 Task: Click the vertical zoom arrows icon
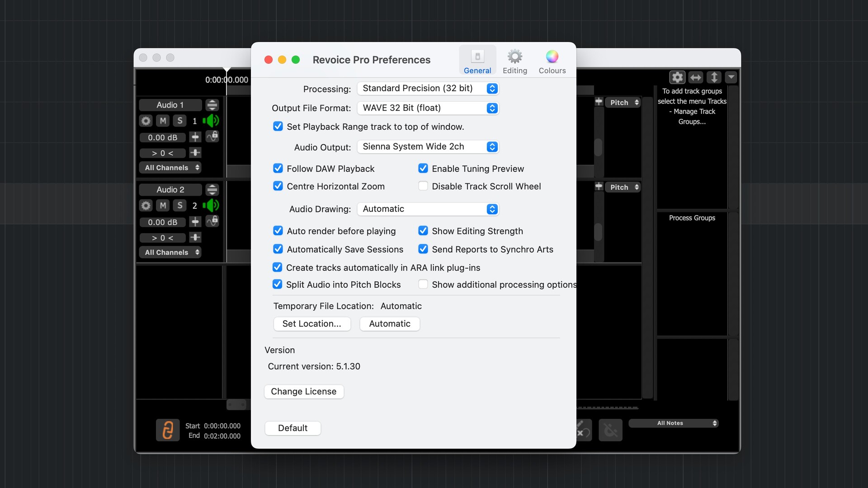tap(714, 77)
